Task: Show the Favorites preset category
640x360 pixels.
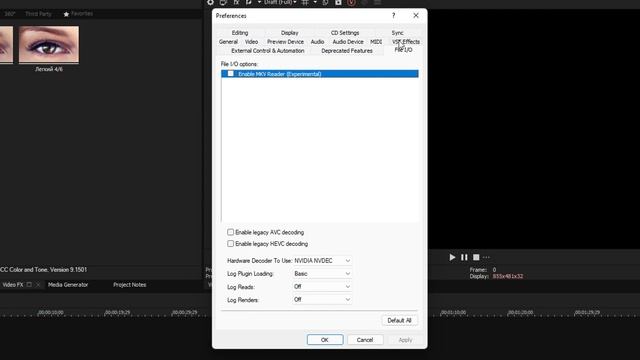Action: click(78, 14)
